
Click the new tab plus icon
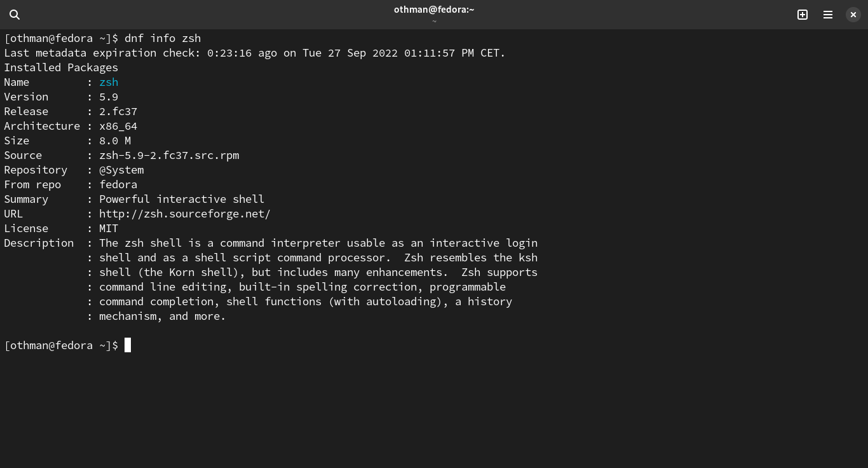click(803, 15)
